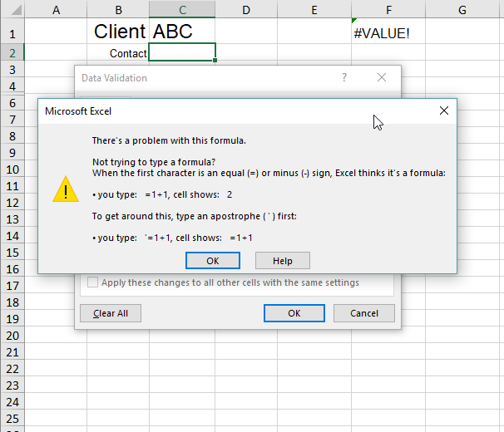The image size is (504, 432).
Task: Select cell F1 showing #VALUE!
Action: click(x=388, y=32)
